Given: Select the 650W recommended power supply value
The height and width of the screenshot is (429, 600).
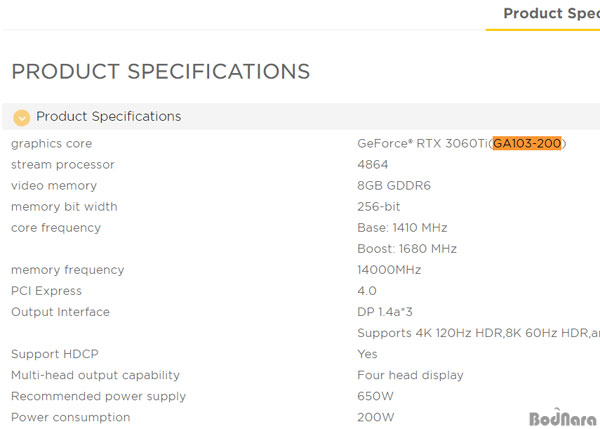Looking at the screenshot, I should pyautogui.click(x=375, y=396).
